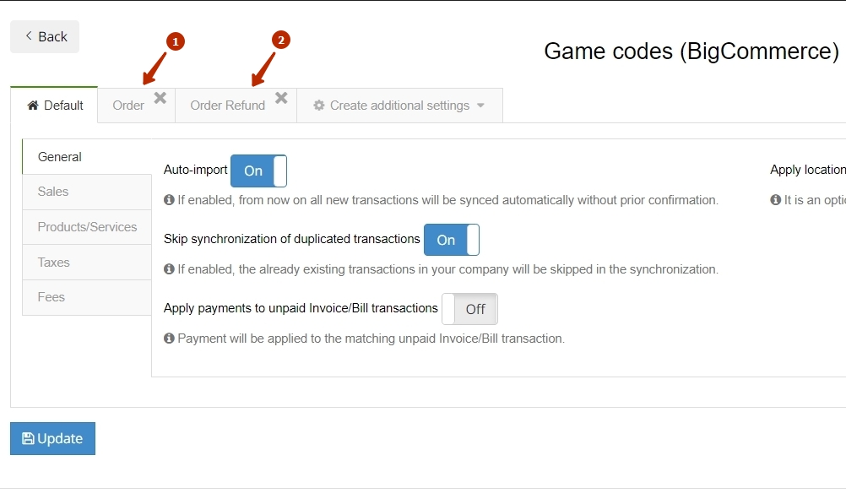Toggle Skip synchronization of duplicated transactions
This screenshot has width=846, height=504.
pos(452,240)
